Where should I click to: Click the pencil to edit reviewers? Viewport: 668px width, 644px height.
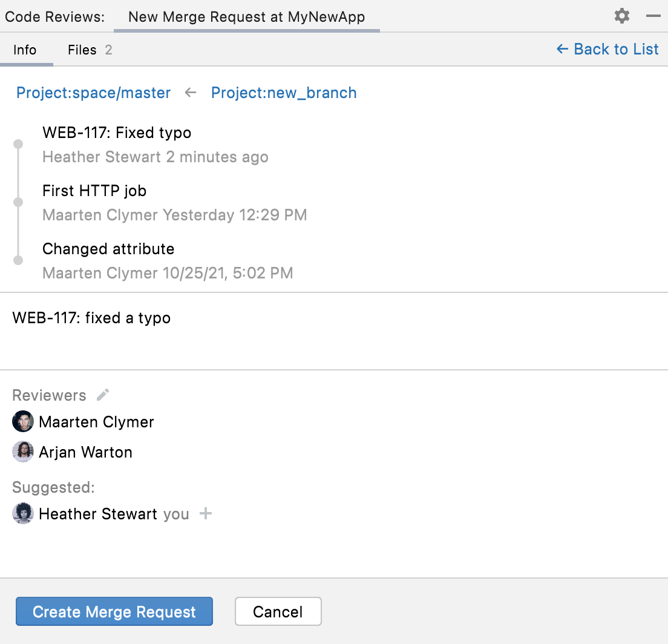click(x=102, y=395)
